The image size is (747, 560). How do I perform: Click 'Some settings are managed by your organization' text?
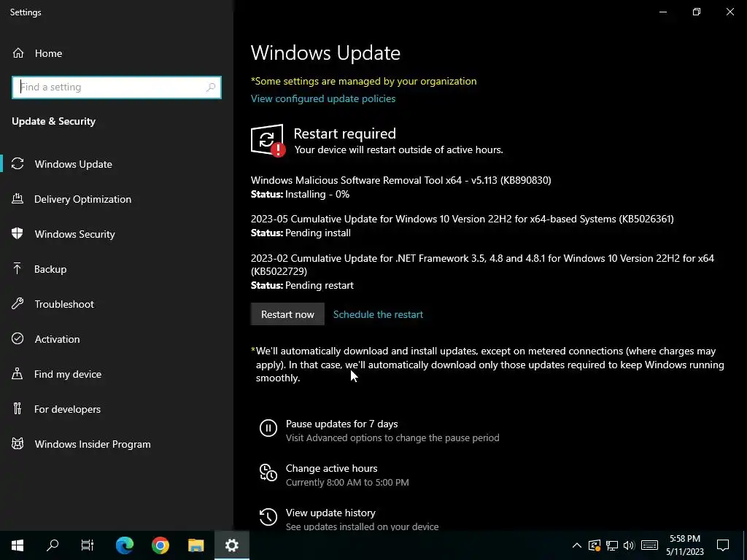pos(363,81)
